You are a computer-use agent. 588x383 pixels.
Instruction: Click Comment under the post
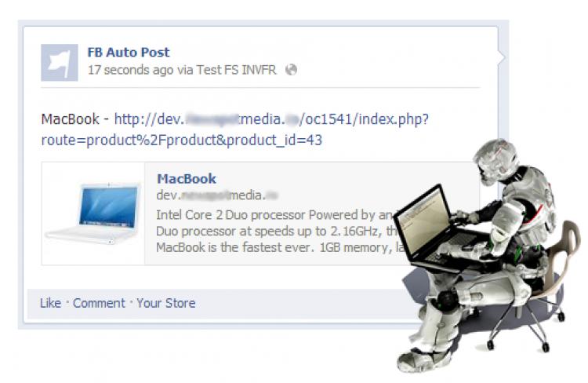point(99,303)
